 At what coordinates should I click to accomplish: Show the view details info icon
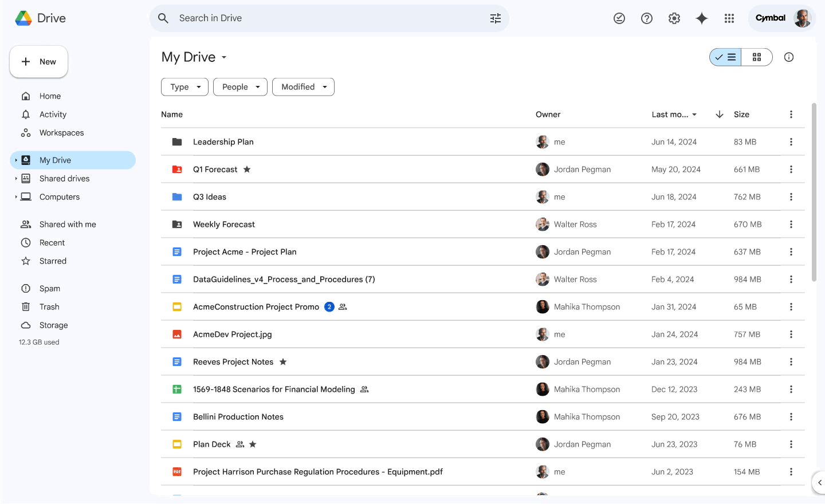click(789, 57)
